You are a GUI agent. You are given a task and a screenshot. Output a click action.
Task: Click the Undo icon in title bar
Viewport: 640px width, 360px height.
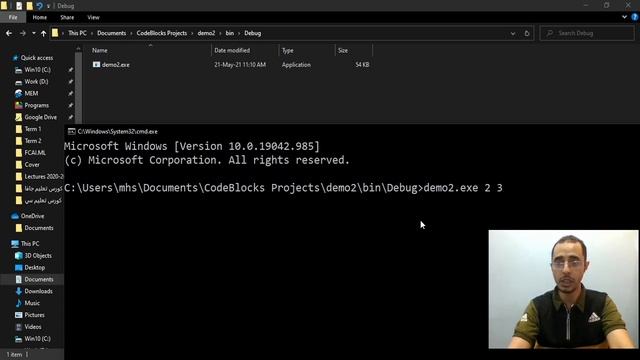pos(40,6)
